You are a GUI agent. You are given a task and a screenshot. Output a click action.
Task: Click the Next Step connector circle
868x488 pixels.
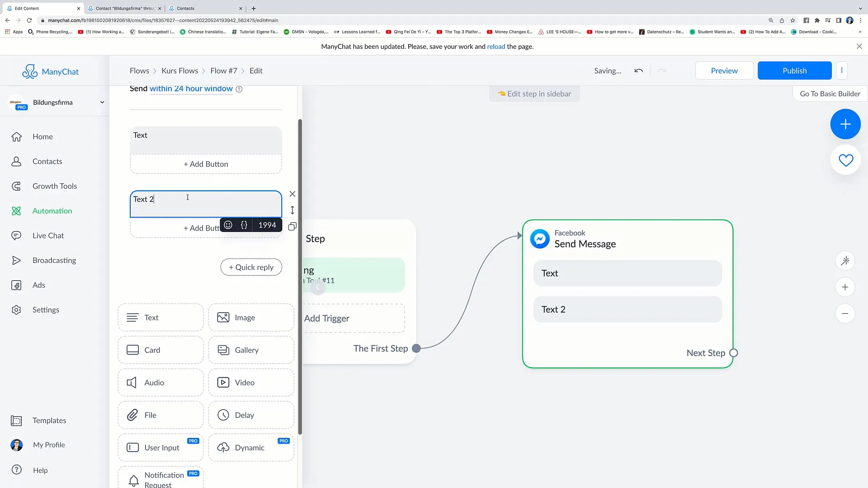click(x=733, y=353)
